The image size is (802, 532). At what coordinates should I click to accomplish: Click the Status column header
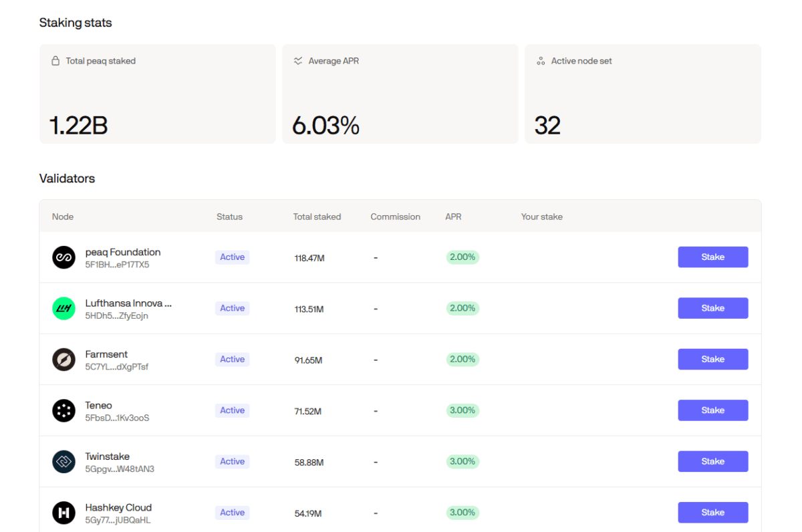[x=229, y=217]
